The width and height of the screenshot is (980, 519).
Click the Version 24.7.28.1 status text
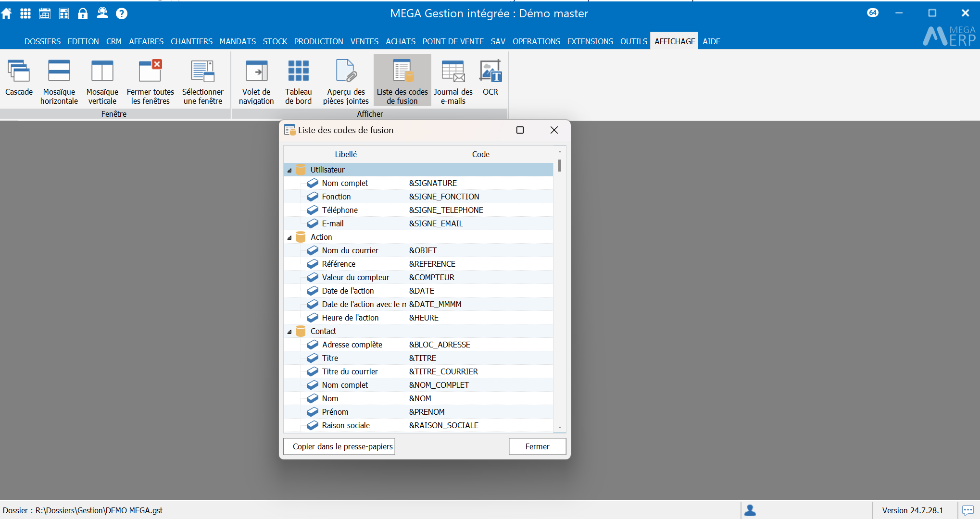point(912,510)
